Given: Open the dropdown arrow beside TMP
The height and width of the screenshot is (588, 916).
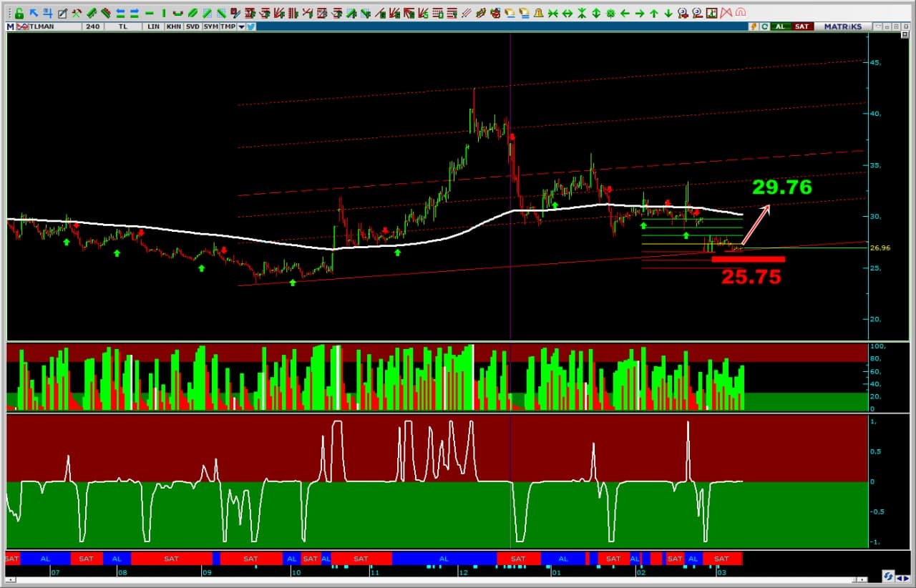Looking at the screenshot, I should pyautogui.click(x=241, y=26).
